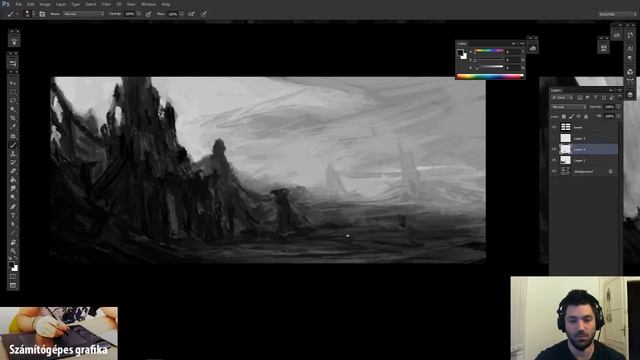The width and height of the screenshot is (640, 360).
Task: Switch to the Layers panel tab
Action: coord(556,90)
